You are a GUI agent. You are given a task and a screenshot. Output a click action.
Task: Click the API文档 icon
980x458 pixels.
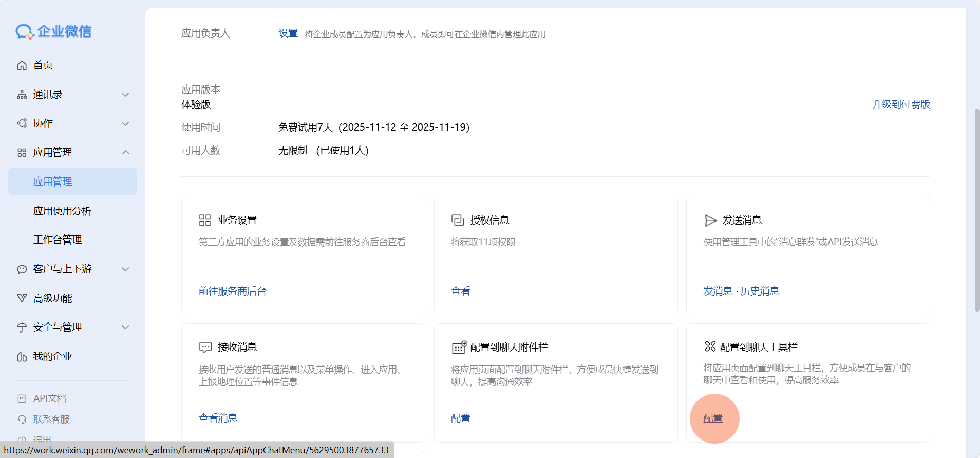pyautogui.click(x=22, y=399)
